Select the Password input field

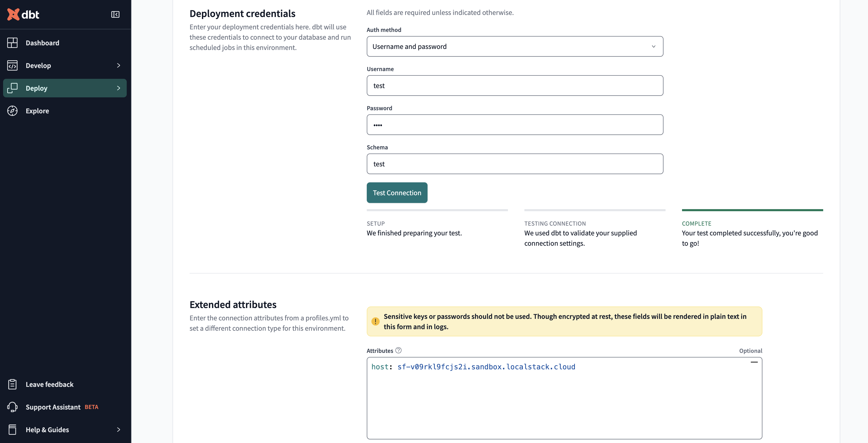point(514,124)
